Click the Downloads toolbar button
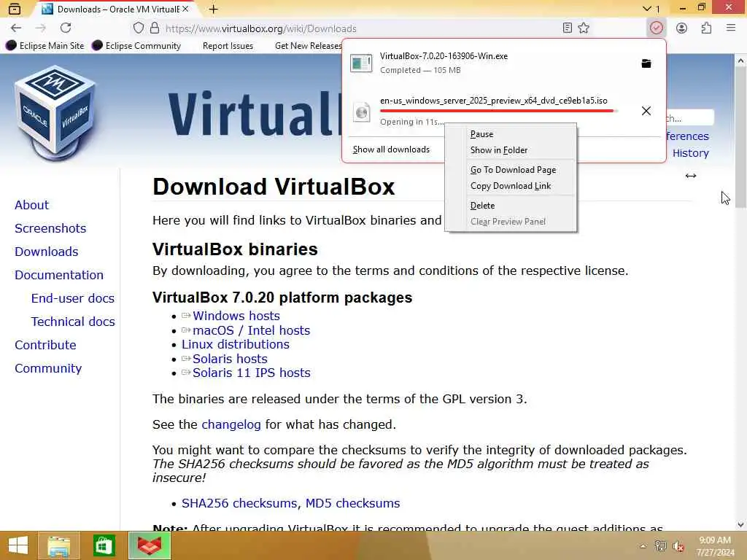 (656, 28)
